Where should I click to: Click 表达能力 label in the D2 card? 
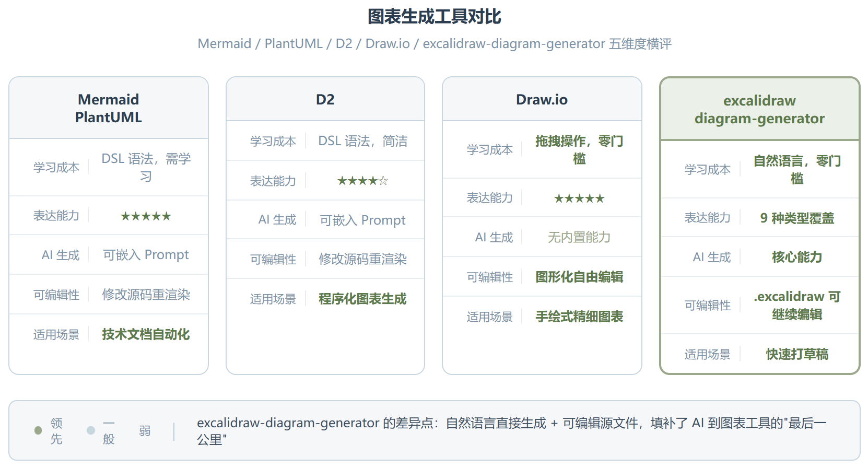click(x=273, y=181)
